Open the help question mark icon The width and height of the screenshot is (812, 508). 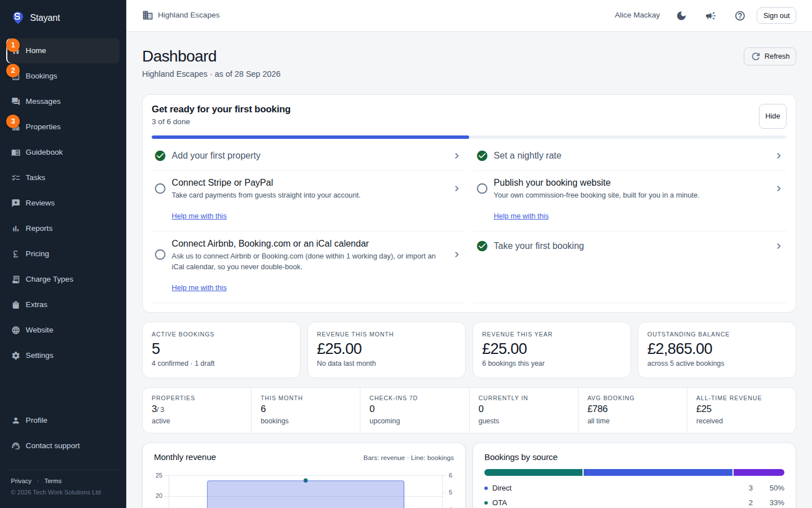[x=740, y=16]
